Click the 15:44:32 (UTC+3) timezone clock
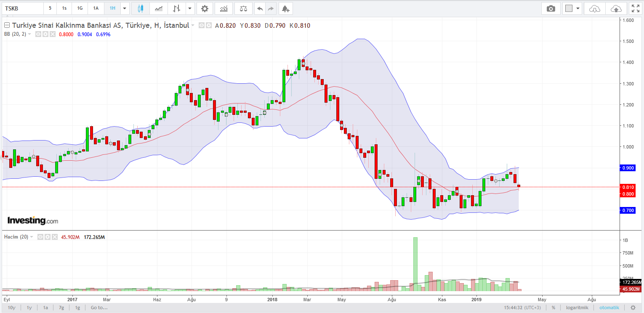The image size is (644, 313). point(522,308)
